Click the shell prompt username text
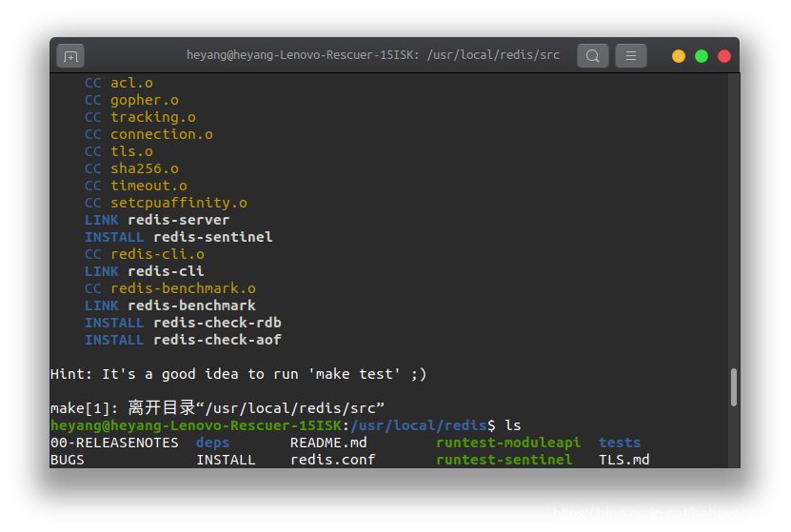Screen dimensions: 791x532 (196, 425)
